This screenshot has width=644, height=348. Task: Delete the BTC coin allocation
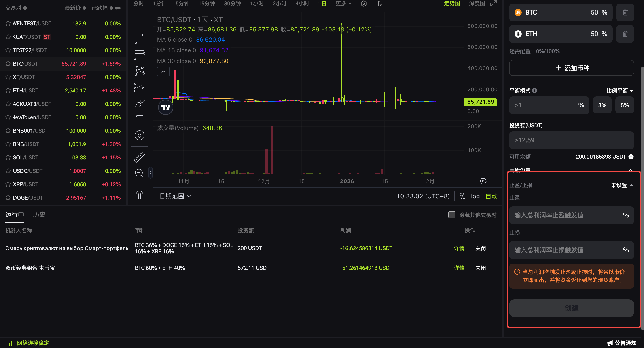625,13
